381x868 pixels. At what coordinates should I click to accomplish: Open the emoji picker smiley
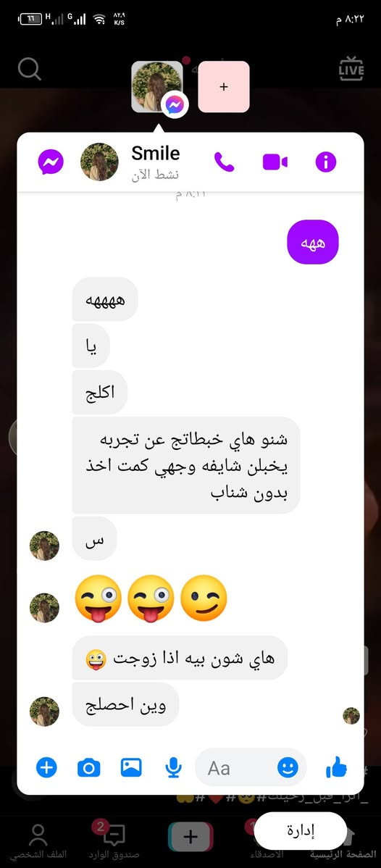[288, 767]
